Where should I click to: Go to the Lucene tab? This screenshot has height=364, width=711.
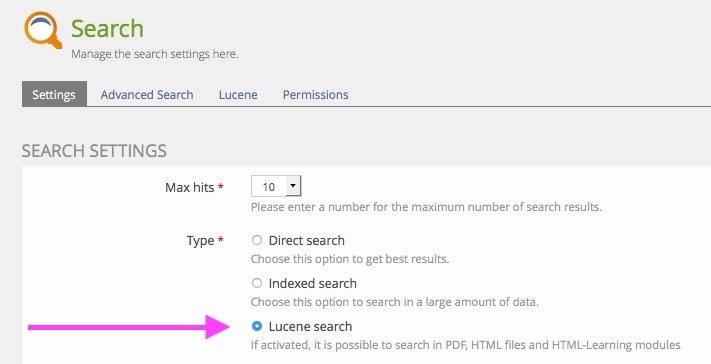[x=238, y=94]
